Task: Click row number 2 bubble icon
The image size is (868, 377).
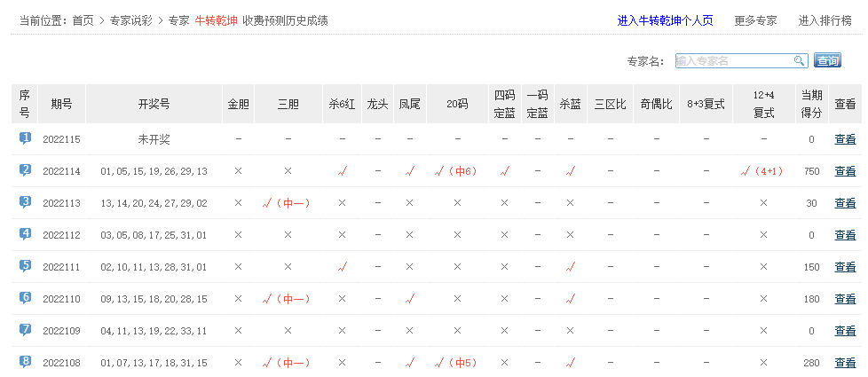Action: [x=25, y=170]
